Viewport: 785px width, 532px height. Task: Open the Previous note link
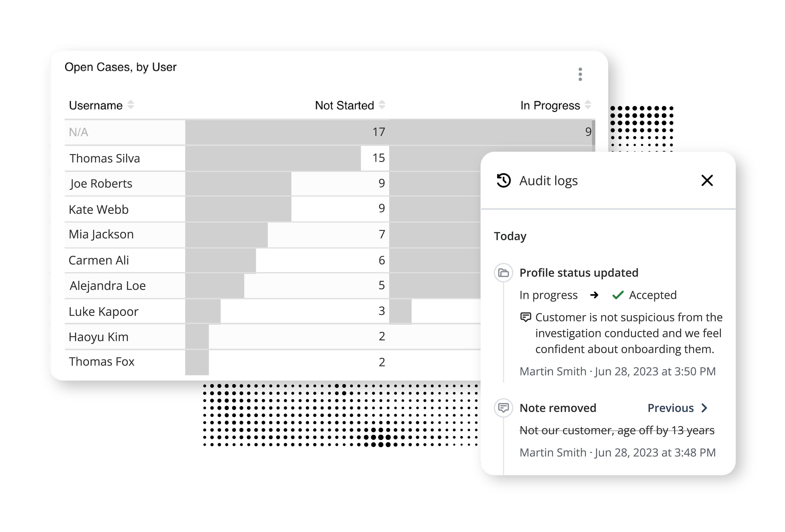(670, 408)
